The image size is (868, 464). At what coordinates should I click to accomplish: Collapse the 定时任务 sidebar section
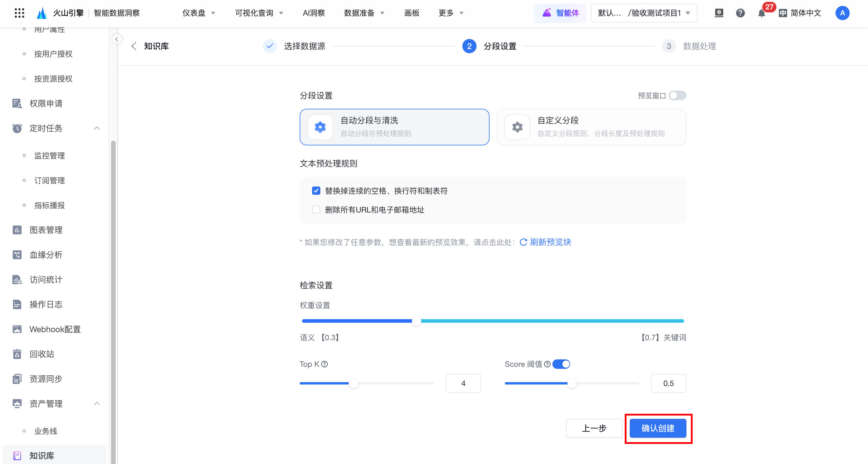(97, 128)
